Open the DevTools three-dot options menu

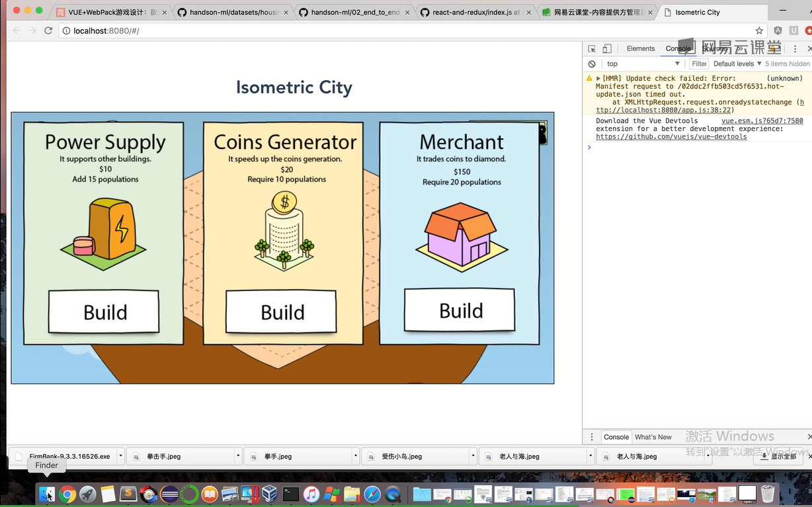[x=795, y=49]
